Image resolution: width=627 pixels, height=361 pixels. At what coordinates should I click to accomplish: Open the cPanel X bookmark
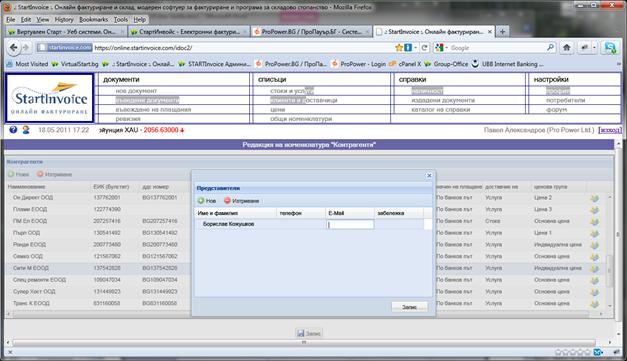coord(404,64)
